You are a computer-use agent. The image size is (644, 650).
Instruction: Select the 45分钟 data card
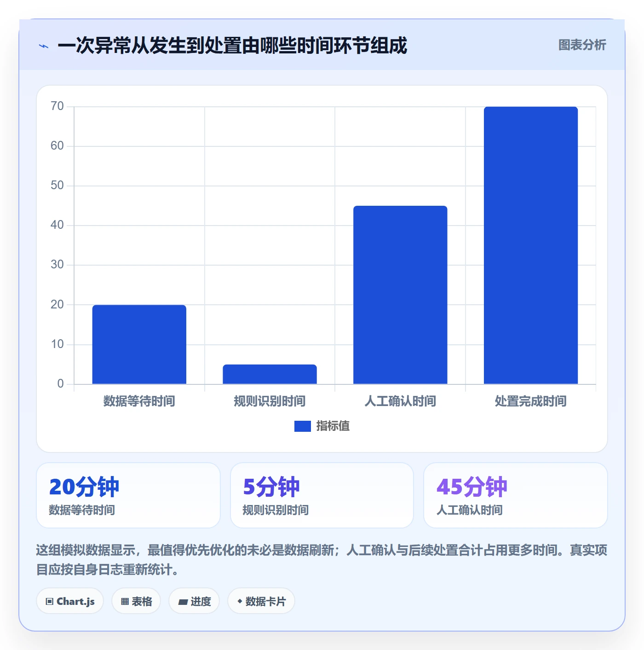[516, 495]
